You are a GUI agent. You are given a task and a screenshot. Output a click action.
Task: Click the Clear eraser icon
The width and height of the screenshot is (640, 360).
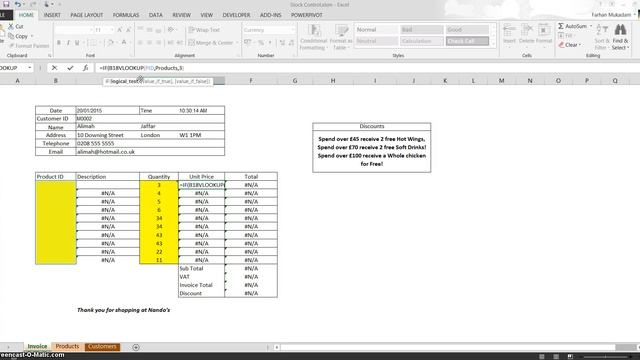(562, 45)
